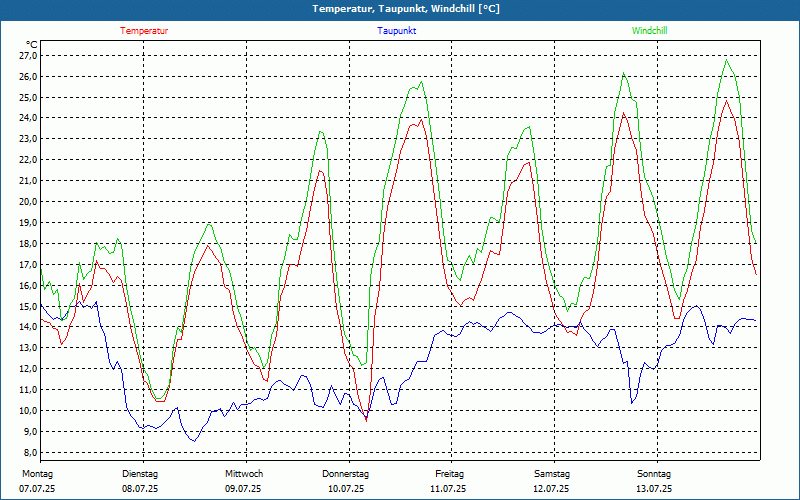The image size is (800, 500).
Task: Click the 11.07.25 date label
Action: click(448, 489)
